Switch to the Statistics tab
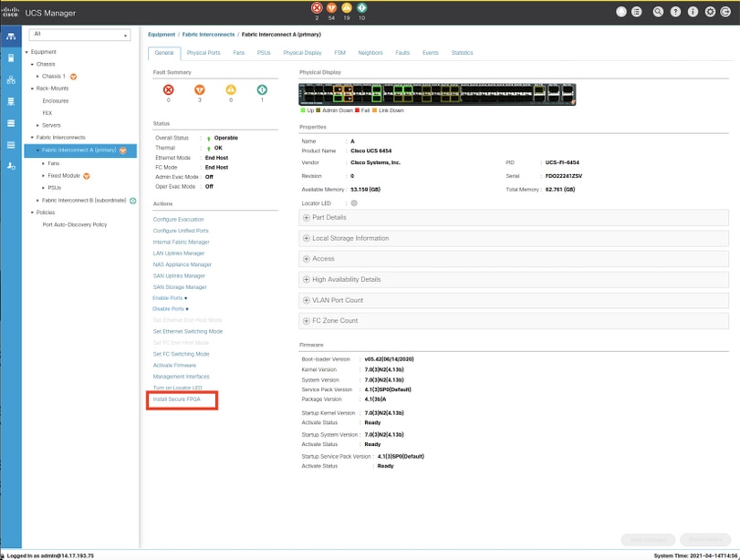 coord(462,53)
